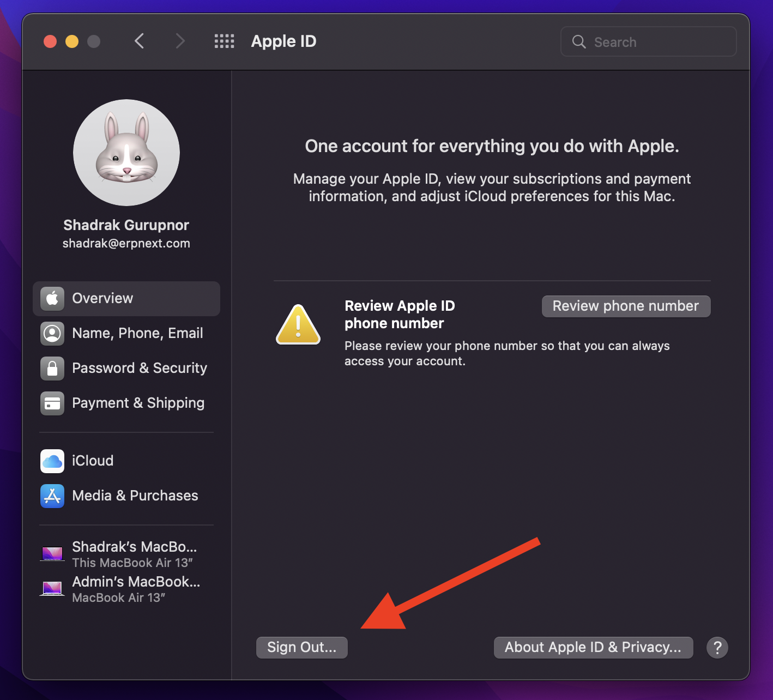This screenshot has width=773, height=700.
Task: Click the 'Manage your Apple ID' description text
Action: (x=492, y=188)
